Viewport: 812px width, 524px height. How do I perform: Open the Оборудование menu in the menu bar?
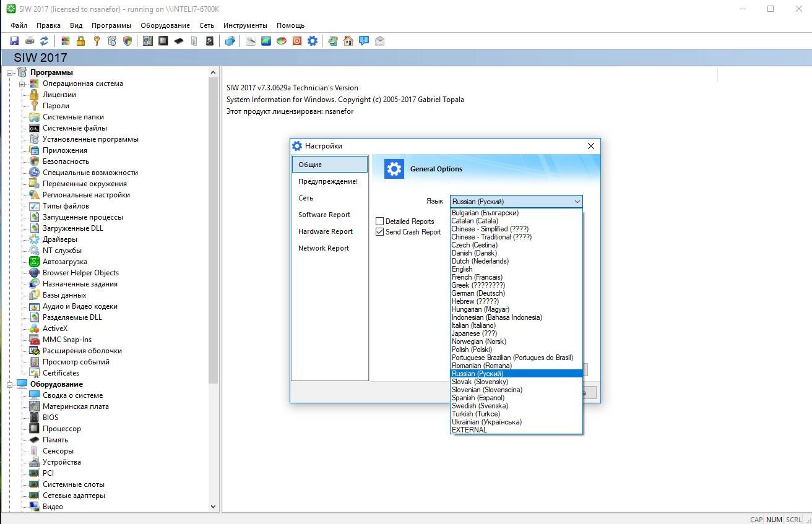165,25
